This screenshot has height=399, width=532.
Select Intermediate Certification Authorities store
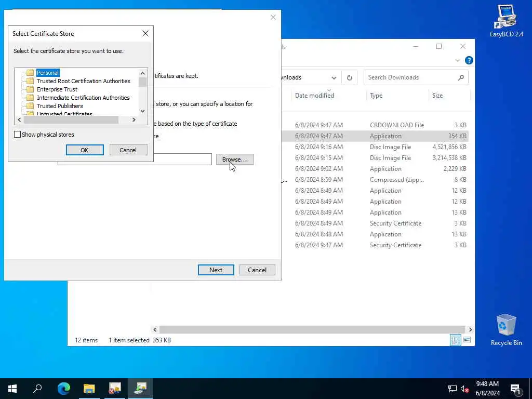coord(83,98)
